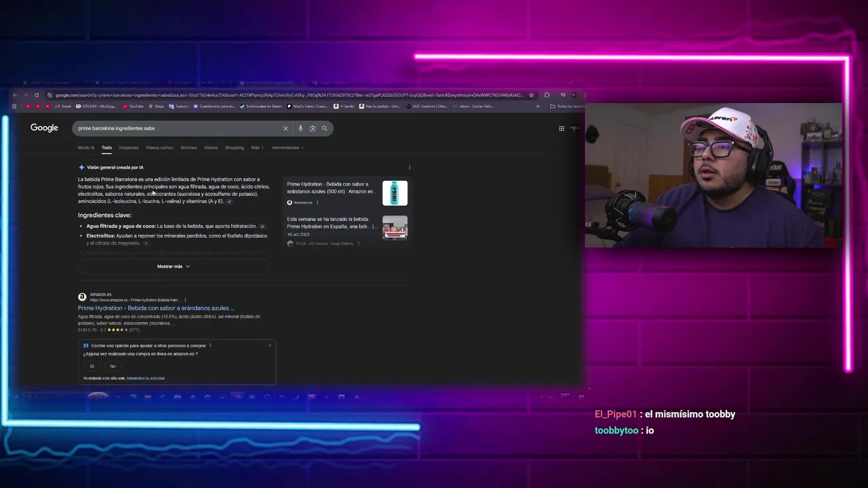Switch to the Videos cortos tab
The width and height of the screenshot is (868, 488).
click(x=159, y=148)
